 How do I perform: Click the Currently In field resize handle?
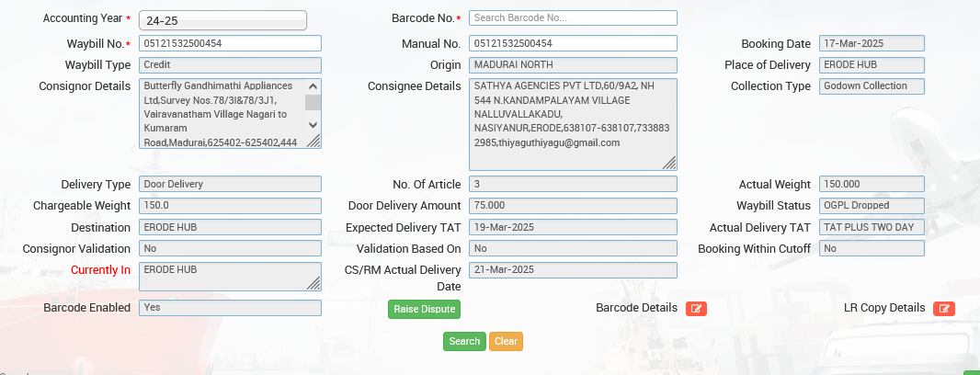pyautogui.click(x=313, y=283)
